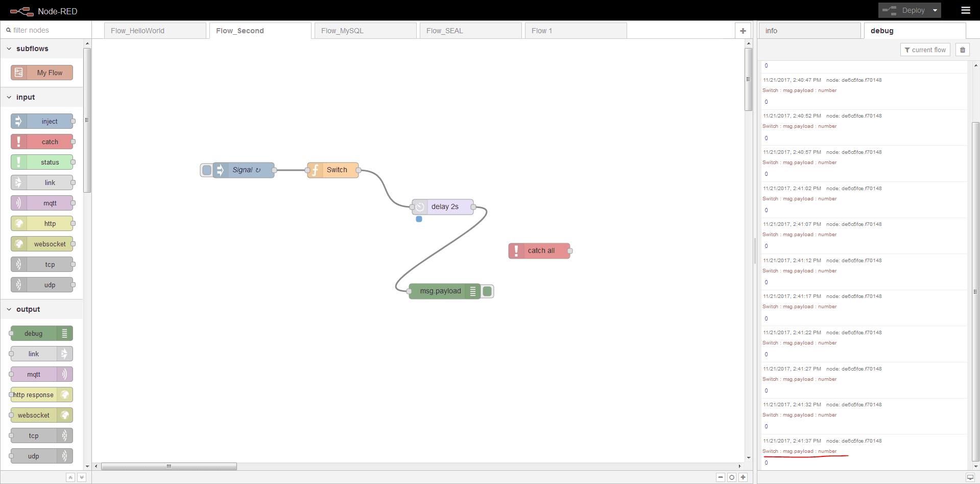The height and width of the screenshot is (484, 980).
Task: Open the hamburger main menu
Action: click(965, 10)
